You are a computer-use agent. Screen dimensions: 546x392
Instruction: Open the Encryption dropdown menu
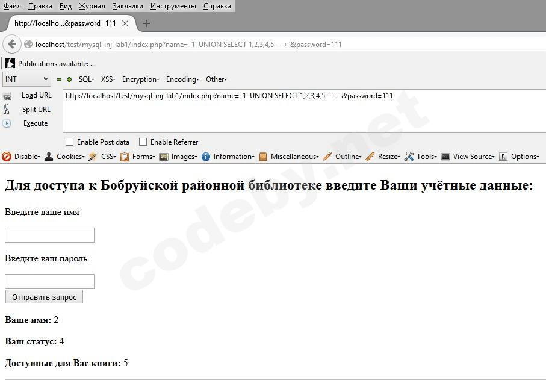coord(140,79)
